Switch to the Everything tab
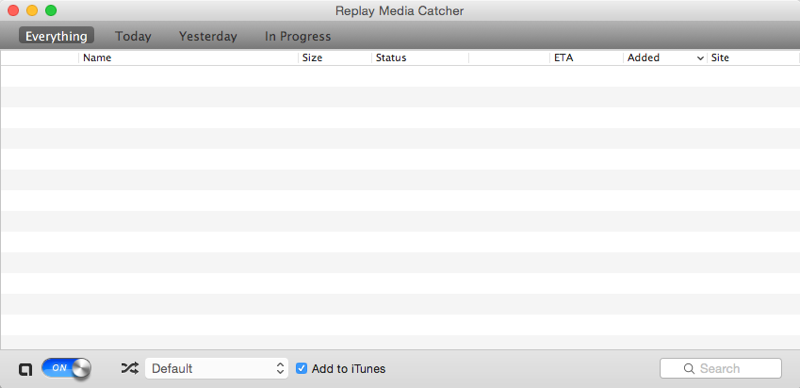800x388 pixels. point(56,36)
